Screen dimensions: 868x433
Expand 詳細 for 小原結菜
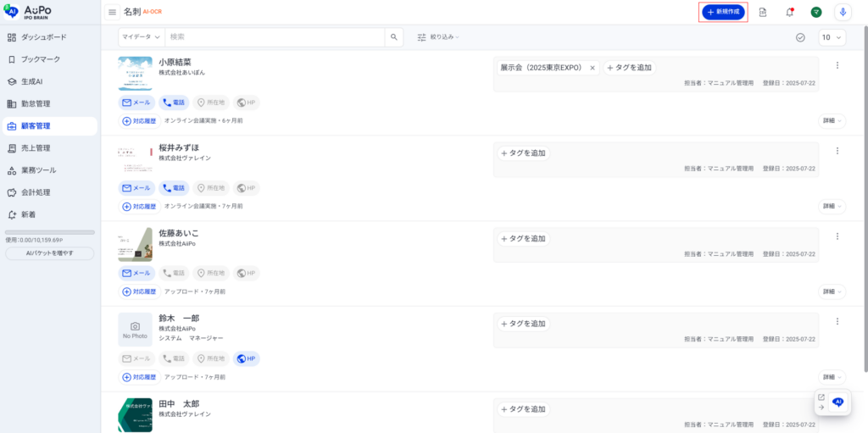(x=832, y=121)
